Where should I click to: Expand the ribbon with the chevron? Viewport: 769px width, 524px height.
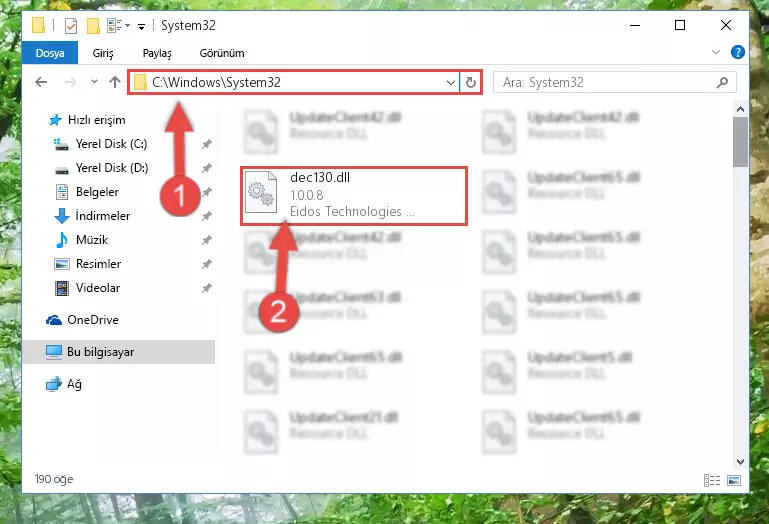[716, 52]
